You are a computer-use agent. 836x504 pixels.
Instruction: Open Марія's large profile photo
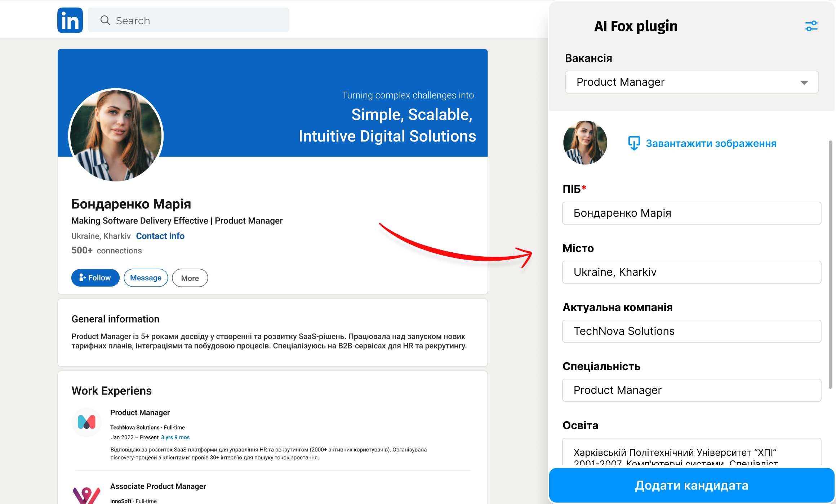(x=116, y=135)
